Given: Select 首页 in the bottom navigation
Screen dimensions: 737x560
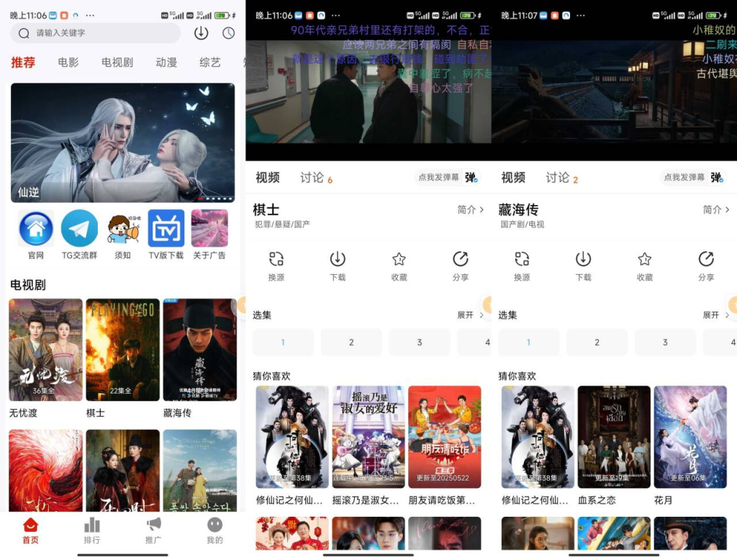Looking at the screenshot, I should point(30,530).
